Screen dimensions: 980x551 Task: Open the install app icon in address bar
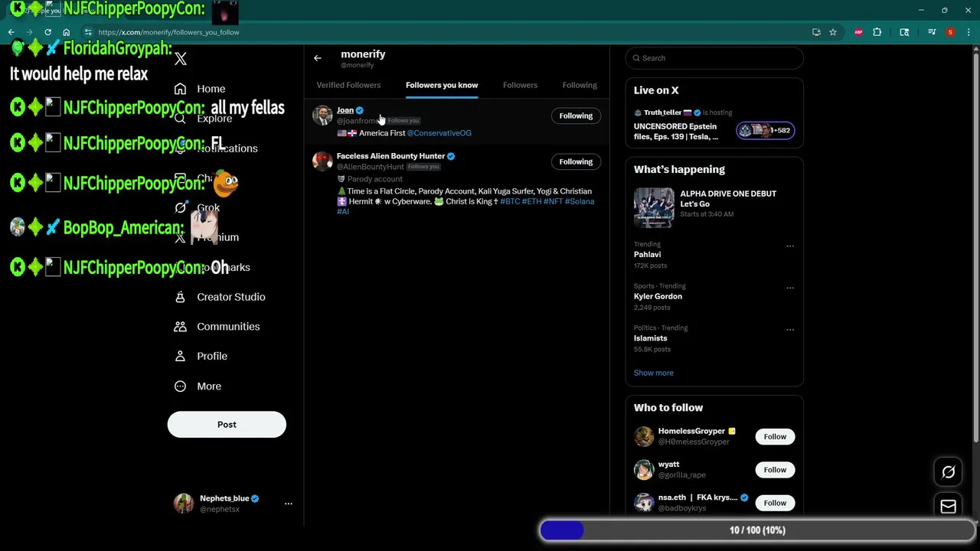816,32
